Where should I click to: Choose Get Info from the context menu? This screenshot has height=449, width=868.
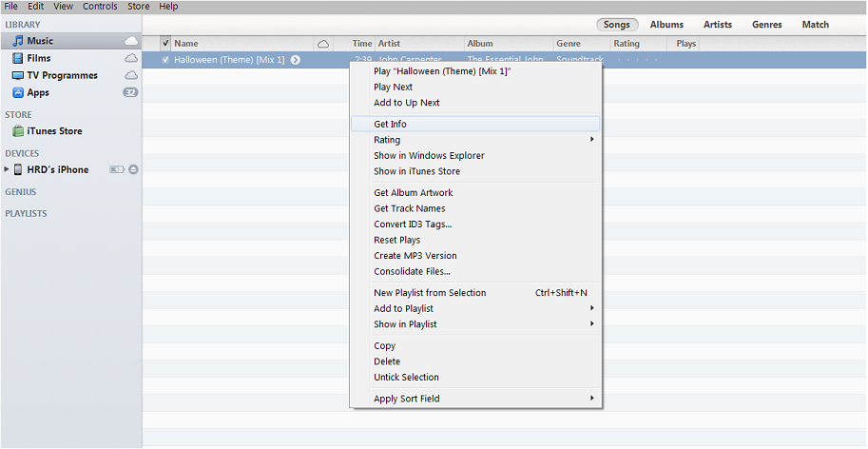tap(475, 124)
